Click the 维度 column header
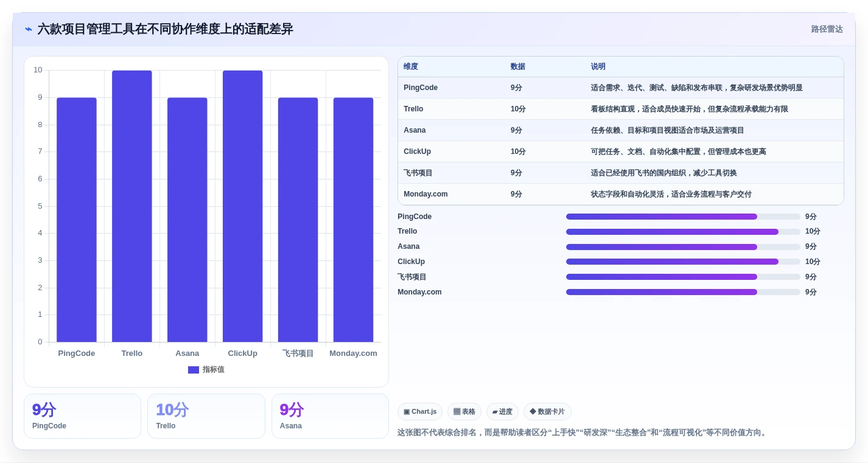Viewport: 868px width, 463px height. pyautogui.click(x=411, y=67)
